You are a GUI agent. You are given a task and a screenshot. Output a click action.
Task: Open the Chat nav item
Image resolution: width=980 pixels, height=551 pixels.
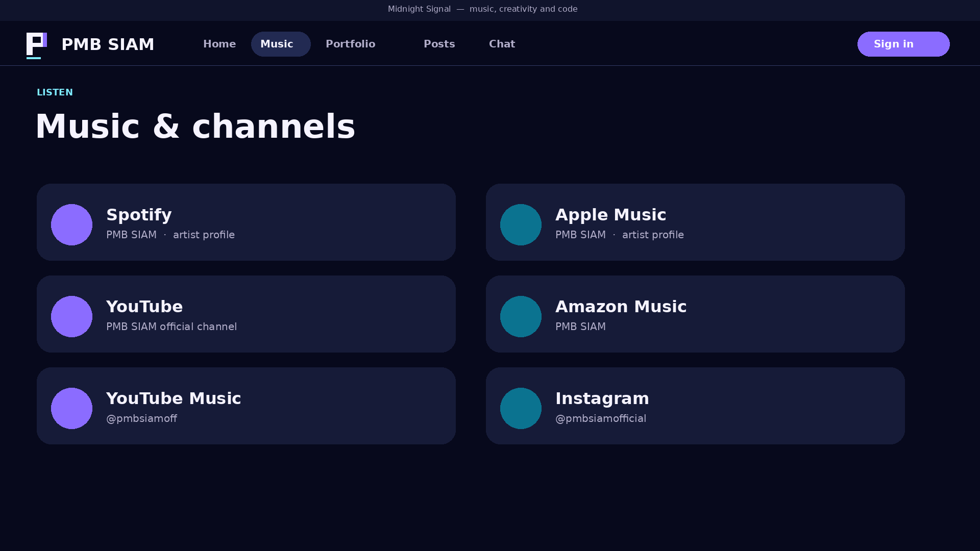click(502, 44)
